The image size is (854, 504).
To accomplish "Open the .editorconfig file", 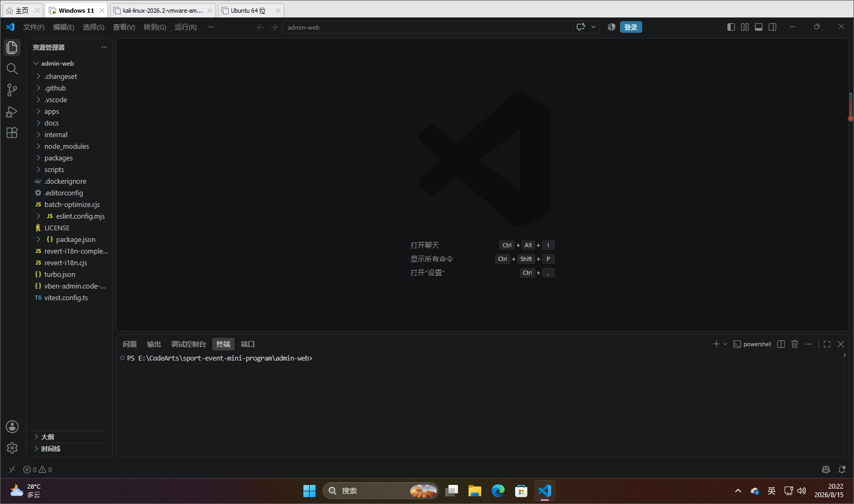I will [70, 193].
